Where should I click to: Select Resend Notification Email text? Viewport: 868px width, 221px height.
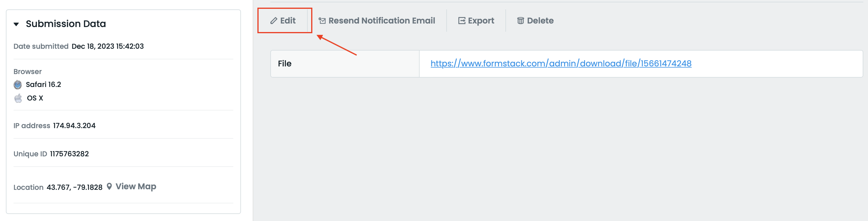coord(381,21)
